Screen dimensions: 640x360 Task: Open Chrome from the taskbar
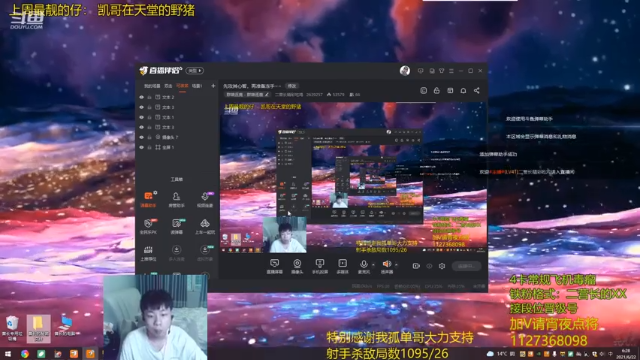(x=25, y=354)
